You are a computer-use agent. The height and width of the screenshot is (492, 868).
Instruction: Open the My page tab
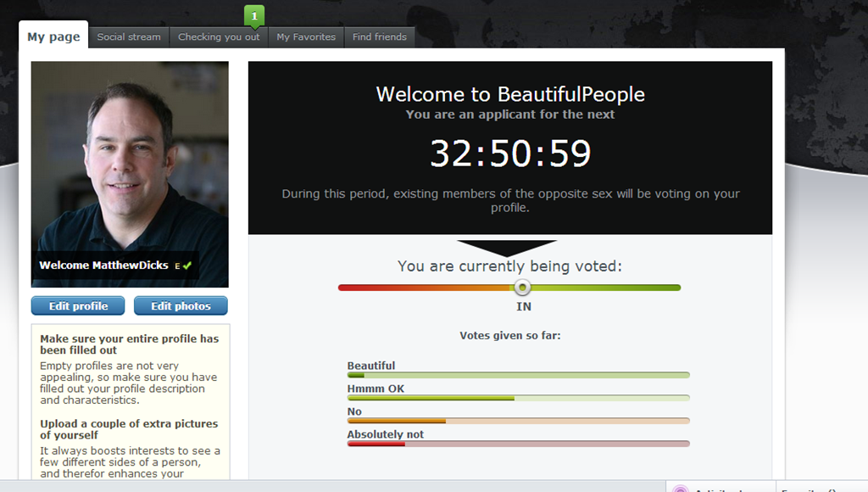tap(53, 36)
